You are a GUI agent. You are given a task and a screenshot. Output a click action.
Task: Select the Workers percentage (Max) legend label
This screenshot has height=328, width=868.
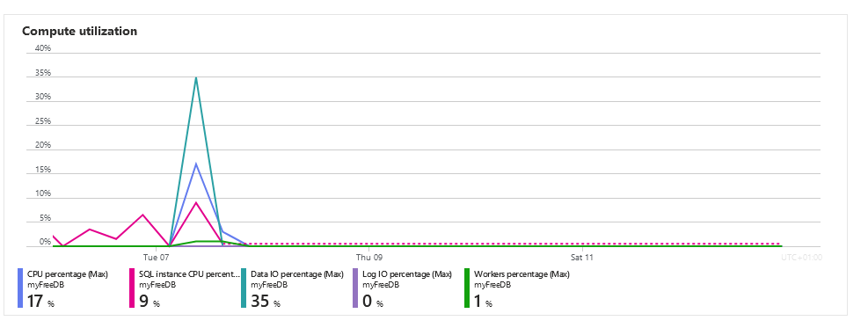tap(522, 274)
